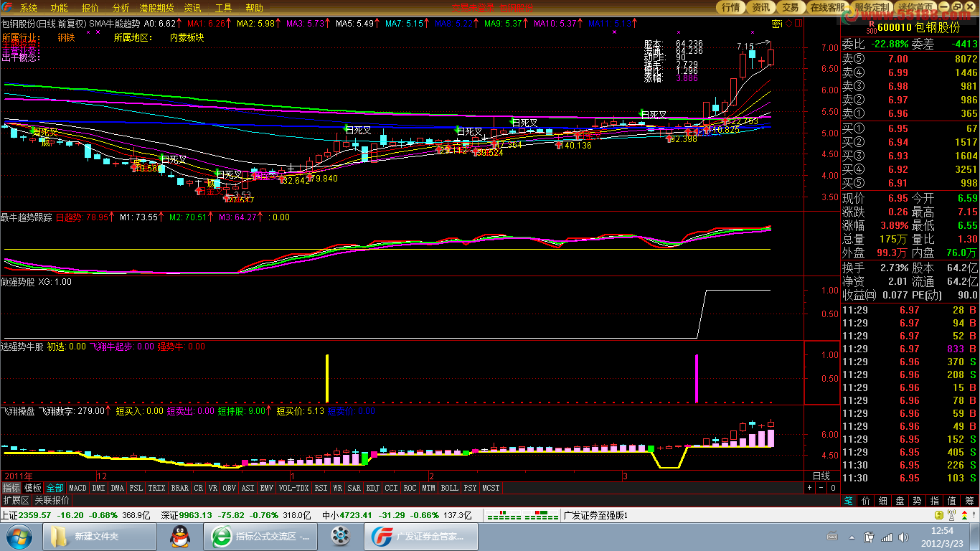
Task: Click the 广发证券至强版1 status text
Action: (x=595, y=515)
